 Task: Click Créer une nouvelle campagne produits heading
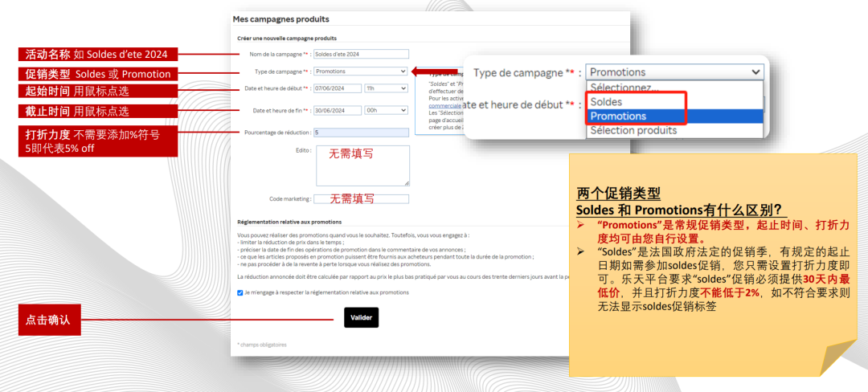tap(287, 38)
